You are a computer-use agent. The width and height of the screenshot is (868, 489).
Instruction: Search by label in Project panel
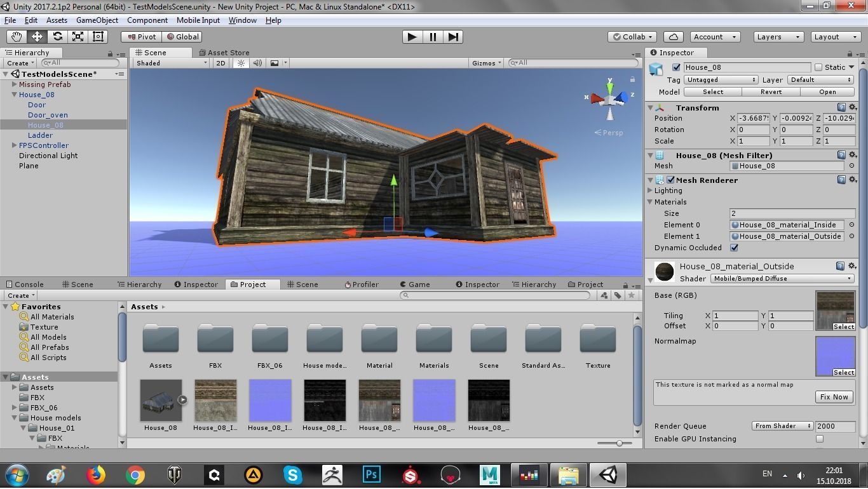[618, 295]
